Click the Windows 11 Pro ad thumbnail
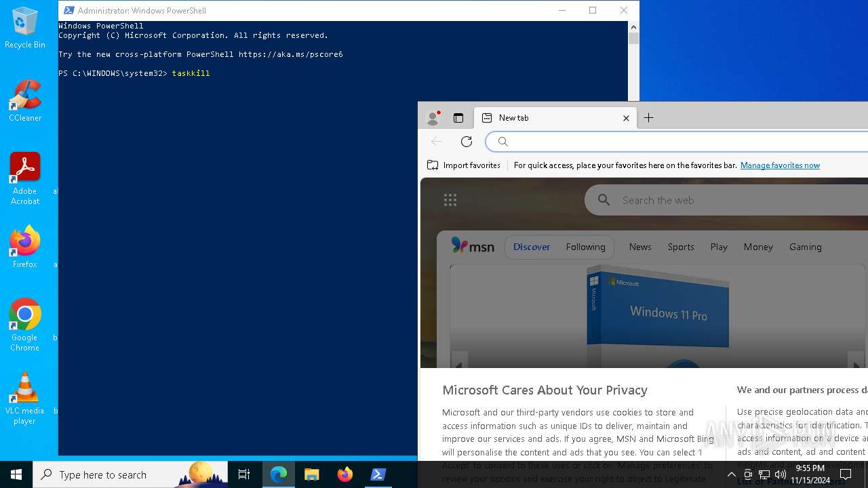 pos(658,317)
